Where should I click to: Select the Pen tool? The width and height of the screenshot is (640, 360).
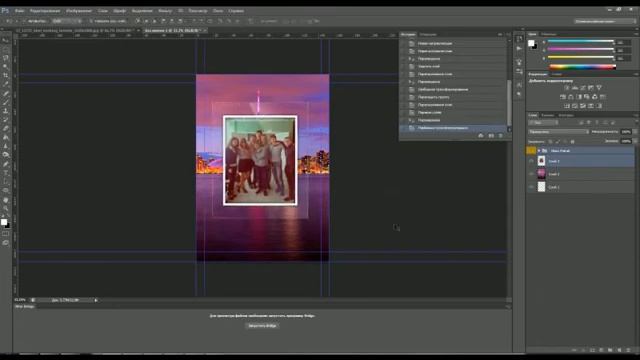(6, 164)
